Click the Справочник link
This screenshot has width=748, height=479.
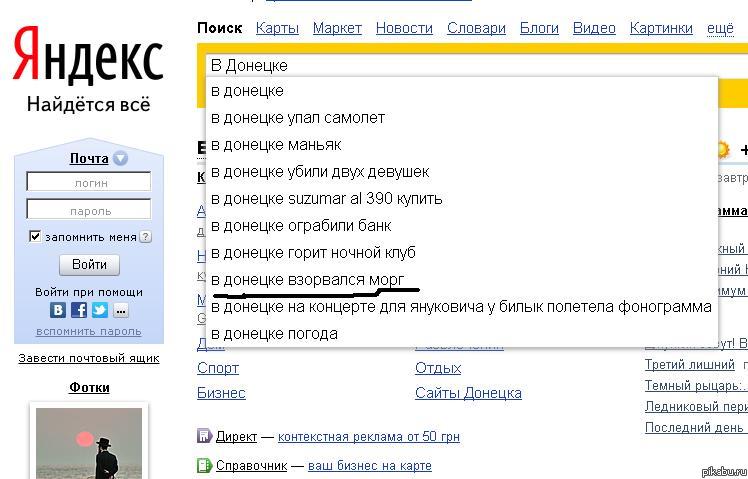[251, 465]
